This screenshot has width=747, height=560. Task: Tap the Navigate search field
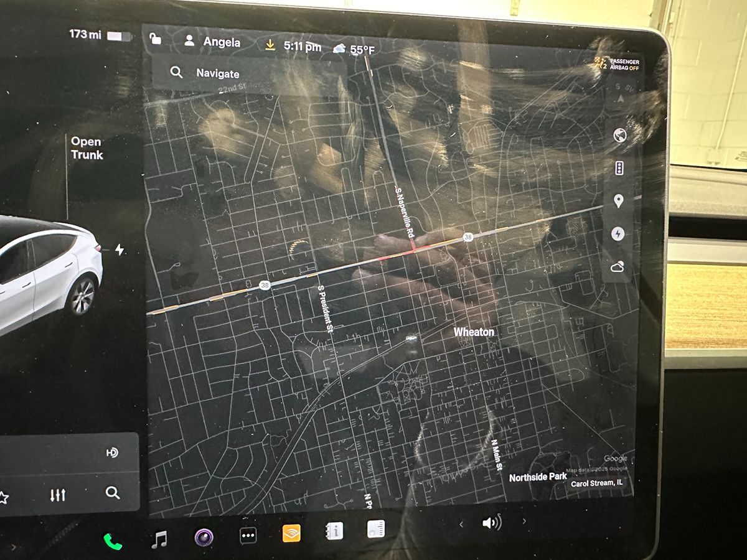point(249,73)
